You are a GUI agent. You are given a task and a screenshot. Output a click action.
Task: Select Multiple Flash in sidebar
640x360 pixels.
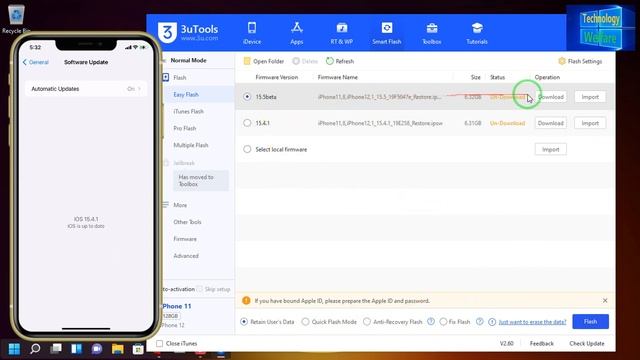(191, 145)
